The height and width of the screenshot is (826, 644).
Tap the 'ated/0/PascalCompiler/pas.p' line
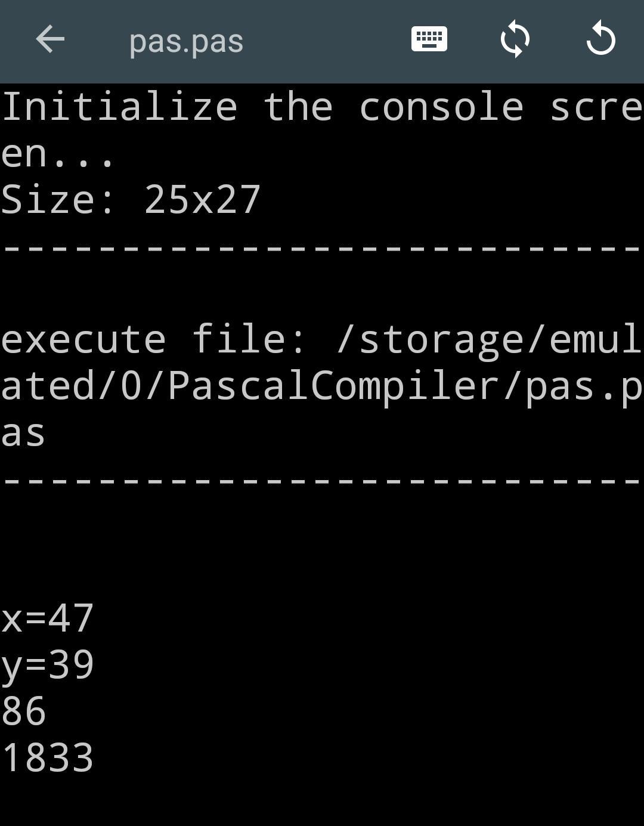(x=322, y=386)
